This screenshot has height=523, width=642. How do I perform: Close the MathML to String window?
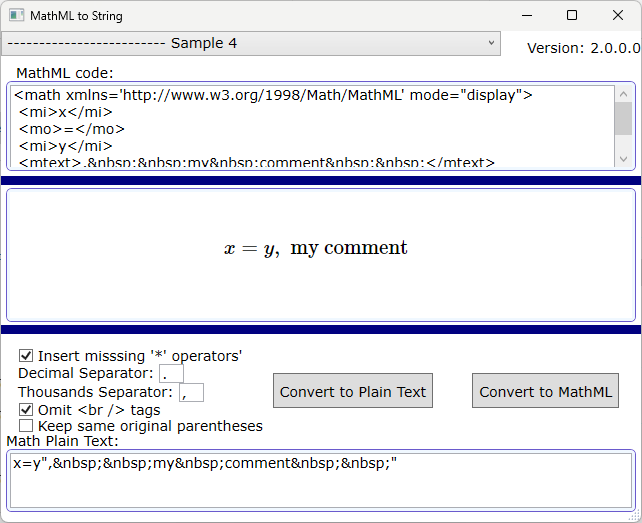(x=617, y=16)
